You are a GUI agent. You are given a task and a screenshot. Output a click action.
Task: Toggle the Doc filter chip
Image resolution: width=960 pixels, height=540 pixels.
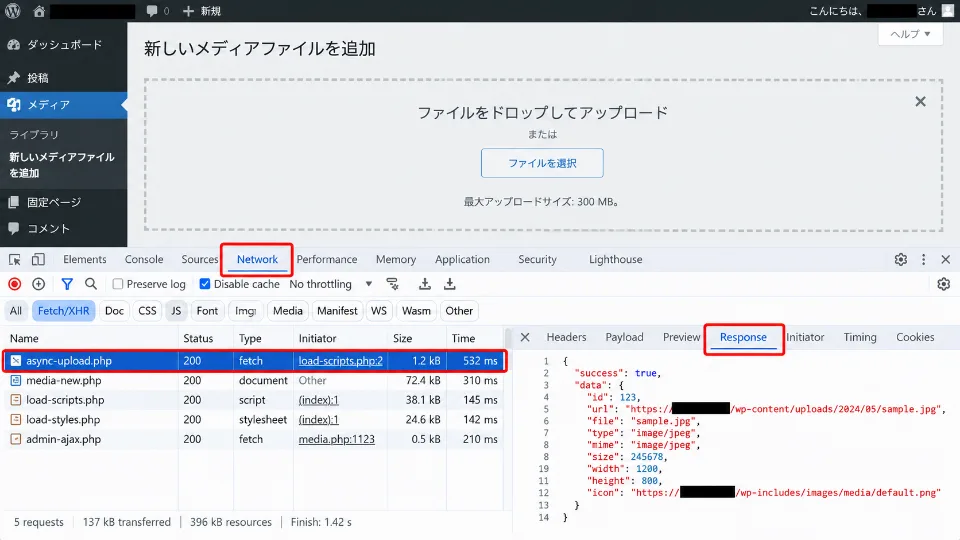(x=114, y=311)
